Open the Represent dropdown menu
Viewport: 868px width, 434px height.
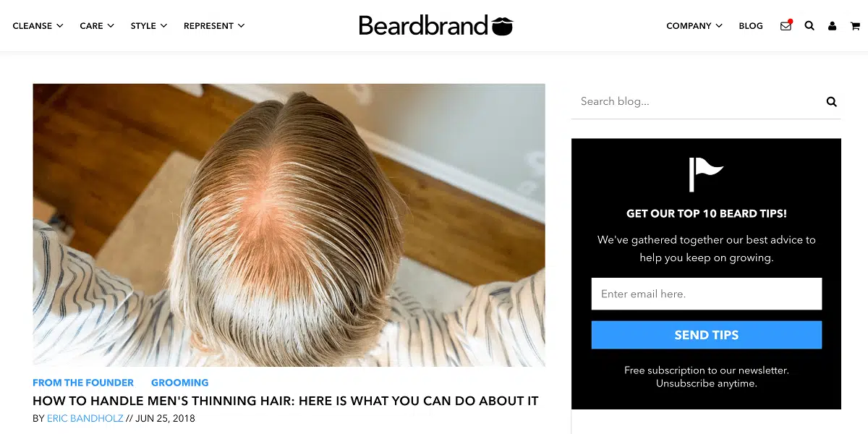(214, 25)
